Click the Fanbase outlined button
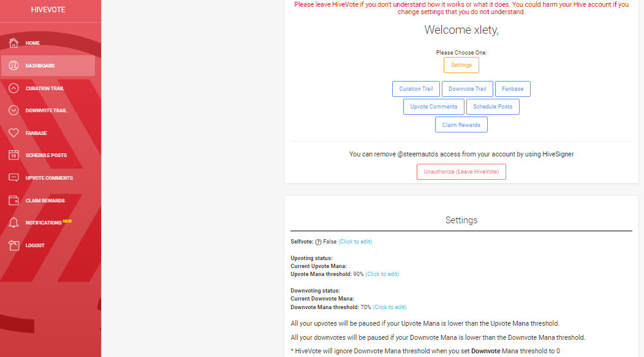The width and height of the screenshot is (644, 357). pos(513,89)
